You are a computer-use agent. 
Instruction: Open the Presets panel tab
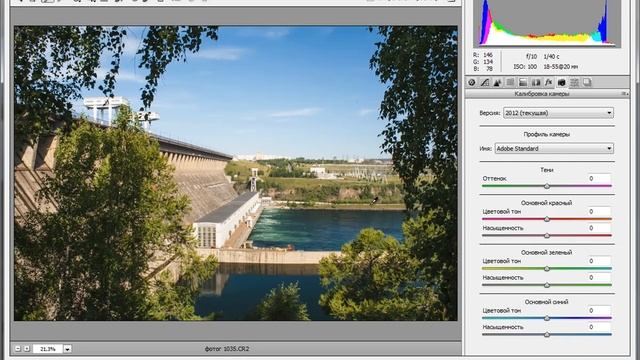click(x=574, y=82)
